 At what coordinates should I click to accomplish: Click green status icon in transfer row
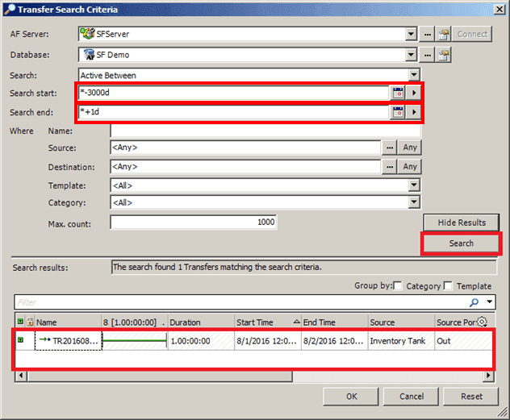[20, 340]
